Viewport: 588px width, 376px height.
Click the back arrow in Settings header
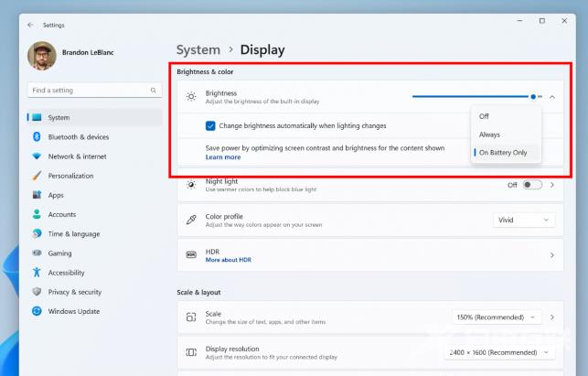click(30, 25)
